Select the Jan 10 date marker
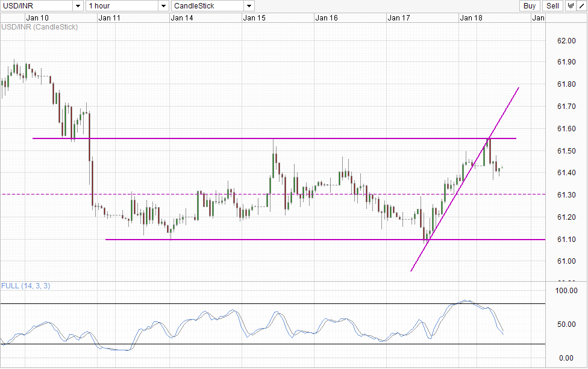 37,18
